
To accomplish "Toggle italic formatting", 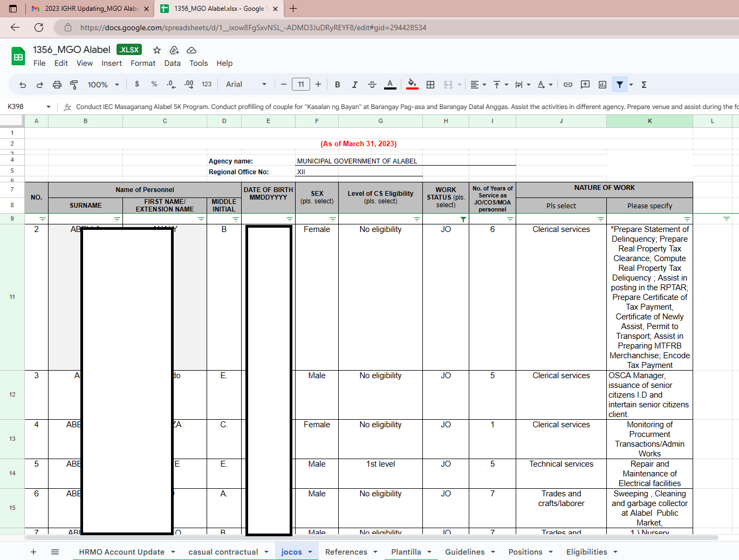I will point(355,85).
